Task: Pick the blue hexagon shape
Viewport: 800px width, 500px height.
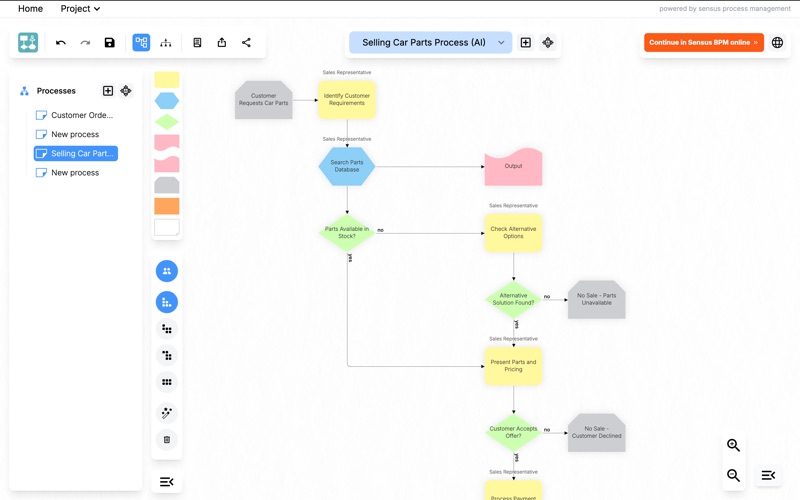Action: coord(167,101)
